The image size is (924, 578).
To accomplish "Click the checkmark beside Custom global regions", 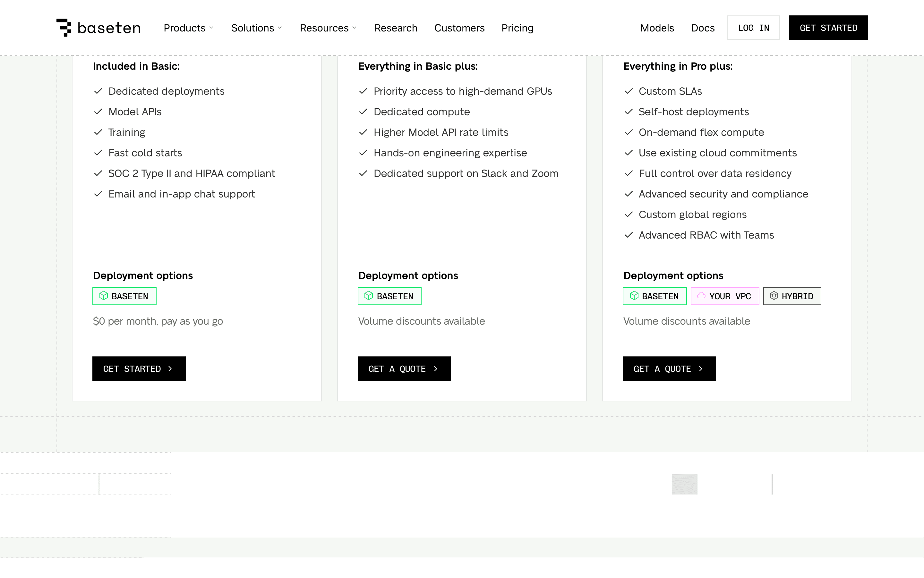I will [x=629, y=215].
